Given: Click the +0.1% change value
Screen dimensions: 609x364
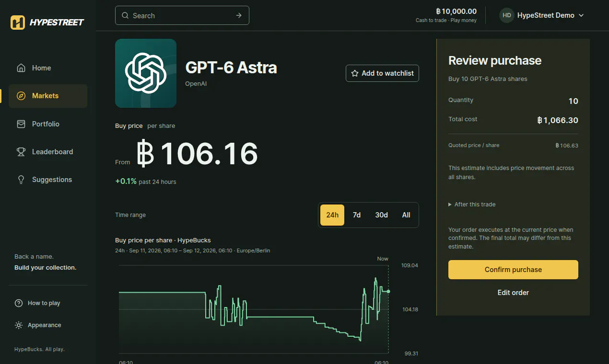Looking at the screenshot, I should point(126,182).
